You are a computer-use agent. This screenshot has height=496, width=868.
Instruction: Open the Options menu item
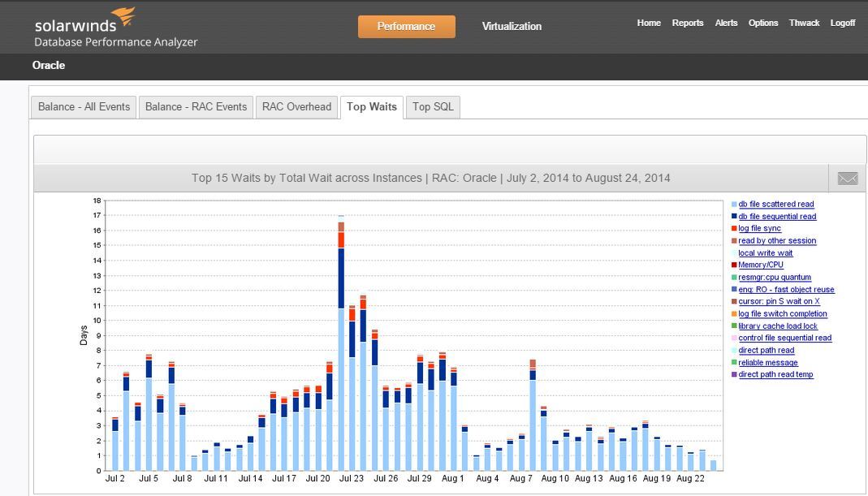[762, 23]
